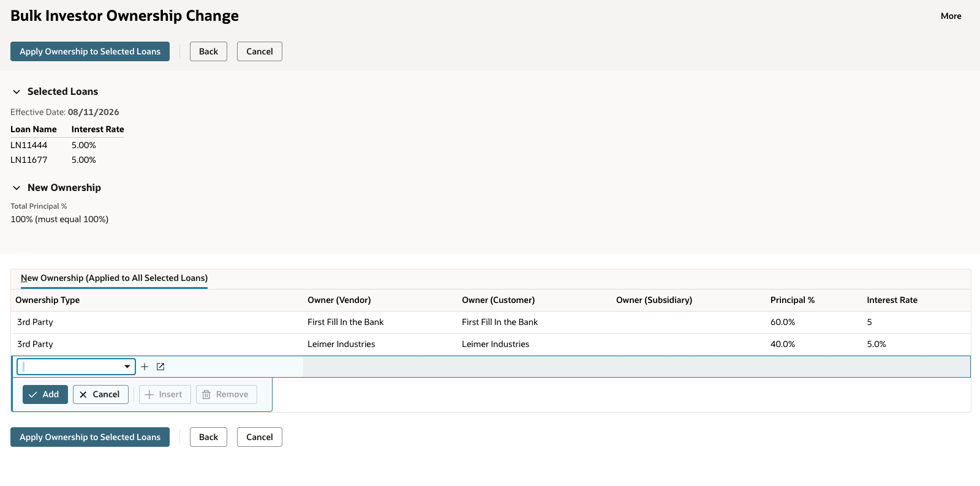Select the New Ownership (Applied to All Selected Loans) tab

coord(114,278)
